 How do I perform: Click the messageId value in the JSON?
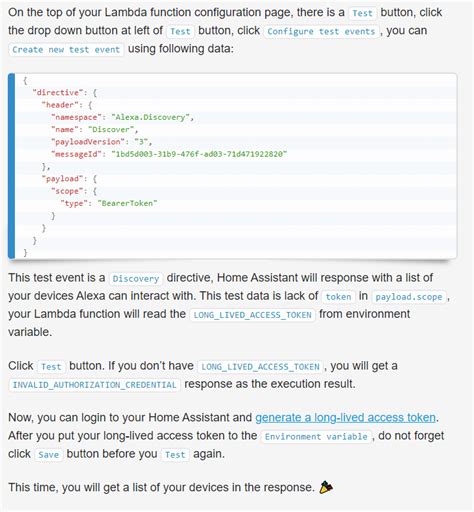(199, 154)
